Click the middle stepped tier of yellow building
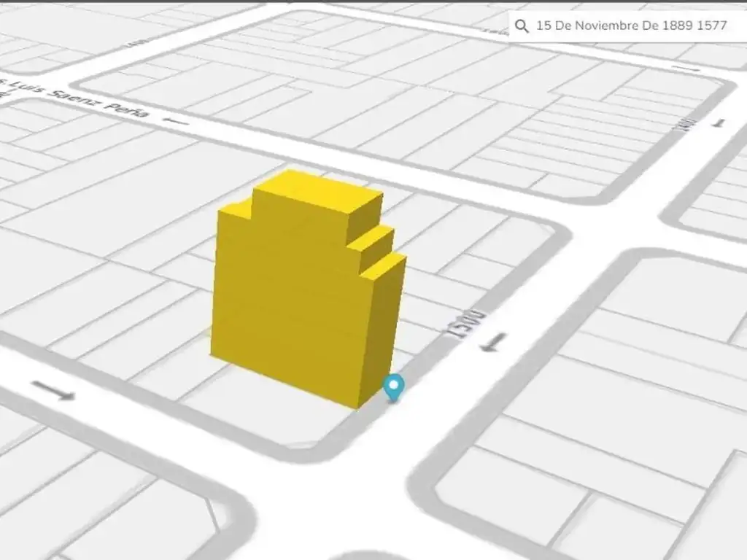747x560 pixels. point(372,241)
